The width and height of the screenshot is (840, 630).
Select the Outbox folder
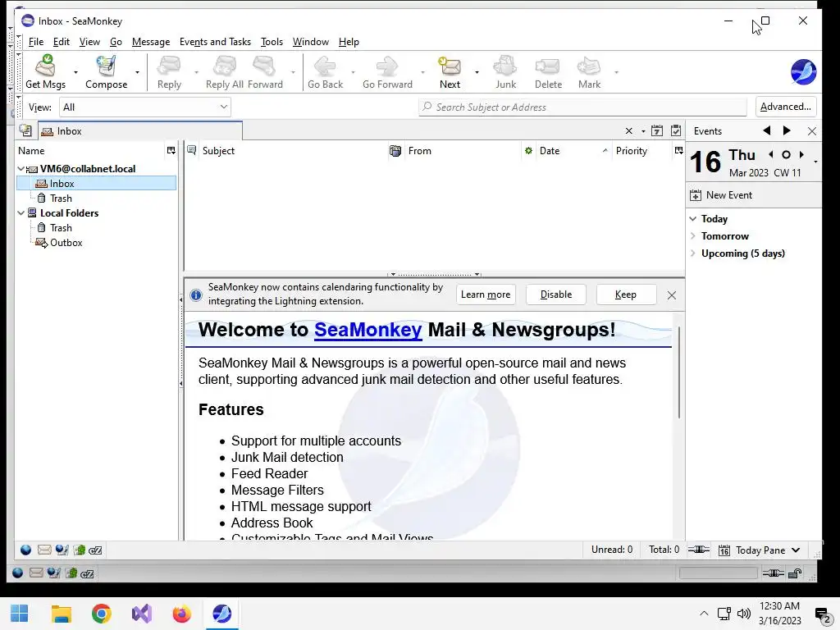59,243
